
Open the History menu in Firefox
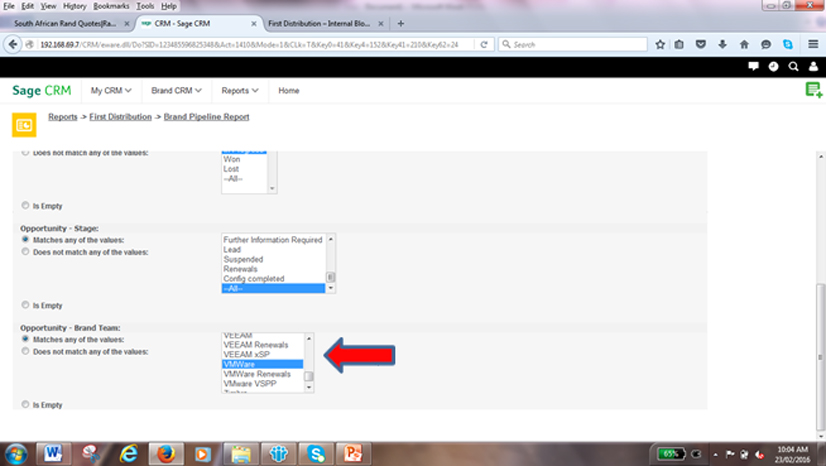75,6
